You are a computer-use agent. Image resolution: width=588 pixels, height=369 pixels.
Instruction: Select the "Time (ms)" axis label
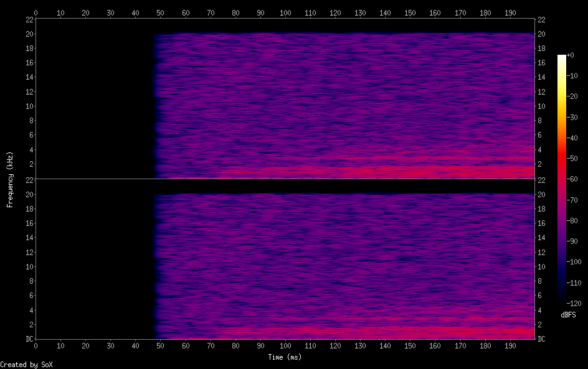pos(285,357)
